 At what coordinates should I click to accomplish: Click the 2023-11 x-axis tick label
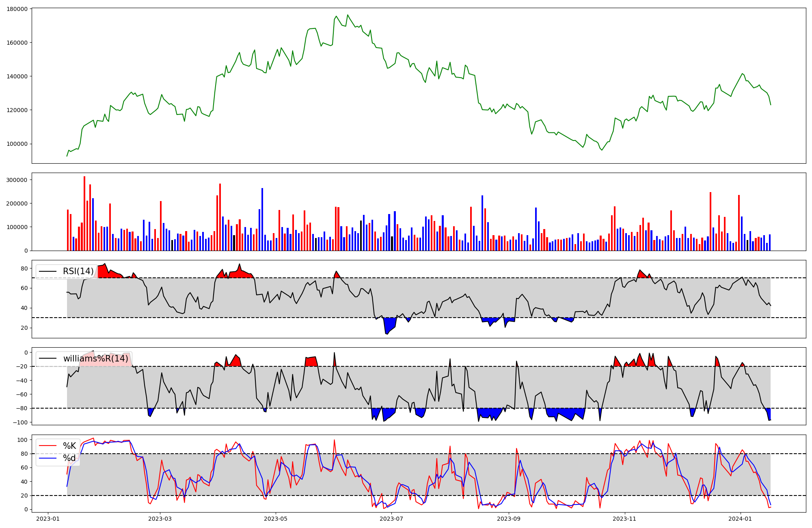(x=624, y=519)
